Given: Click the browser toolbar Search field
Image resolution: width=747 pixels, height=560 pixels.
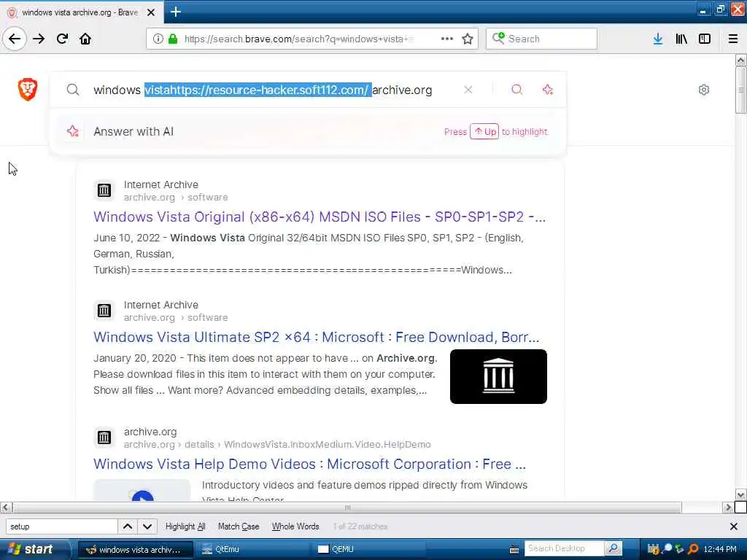Looking at the screenshot, I should 541,39.
